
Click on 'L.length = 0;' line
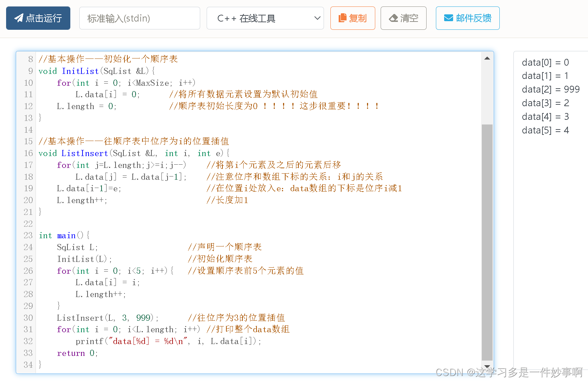(86, 106)
